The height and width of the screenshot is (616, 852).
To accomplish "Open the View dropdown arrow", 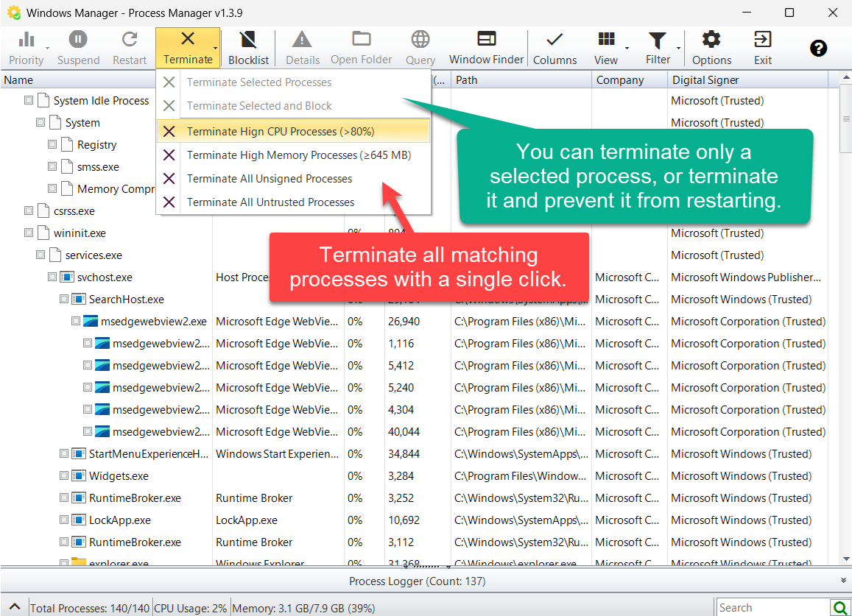I will (627, 49).
